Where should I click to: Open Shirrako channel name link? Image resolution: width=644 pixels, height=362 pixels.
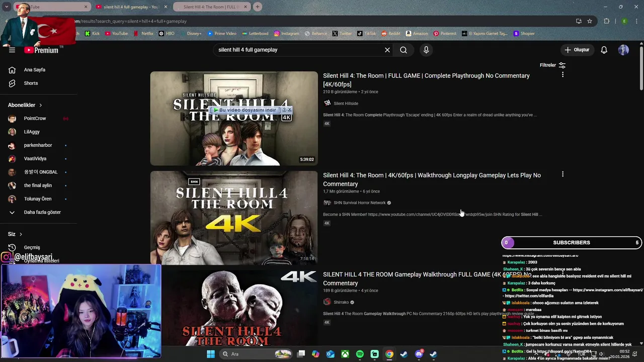point(341,302)
